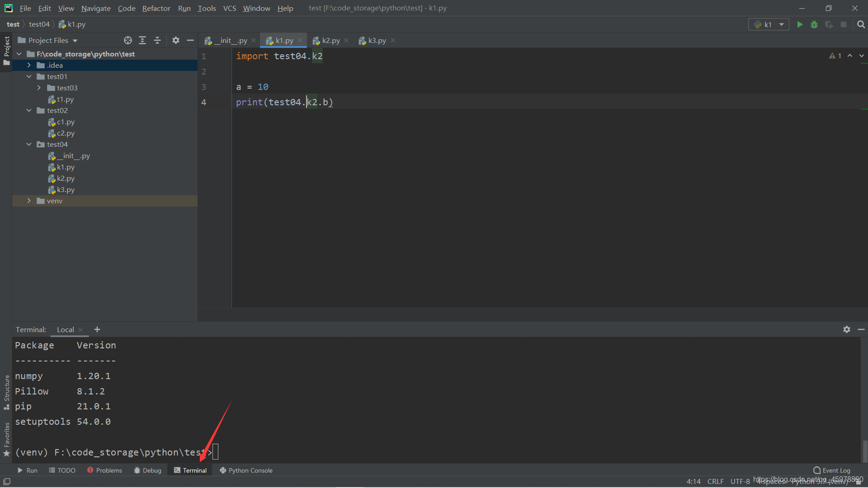Collapse all in project tree
Viewport: 868px width, 488px height.
157,40
